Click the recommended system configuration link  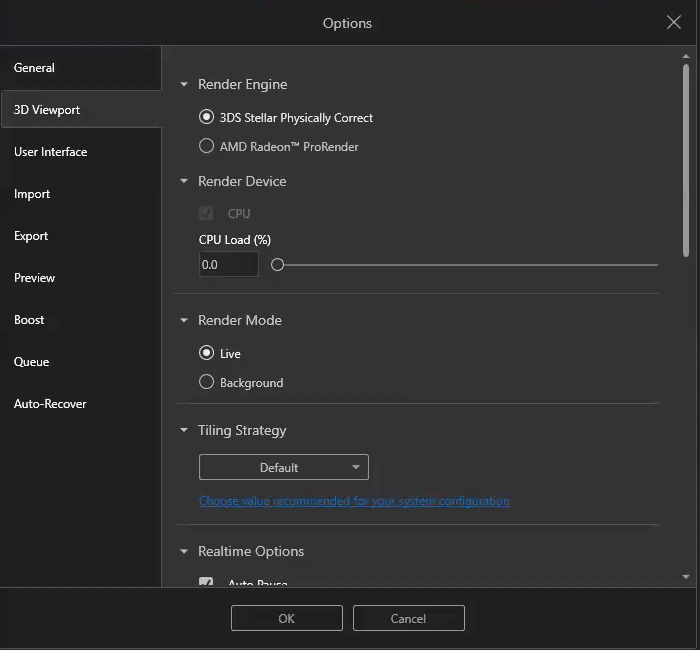(354, 501)
